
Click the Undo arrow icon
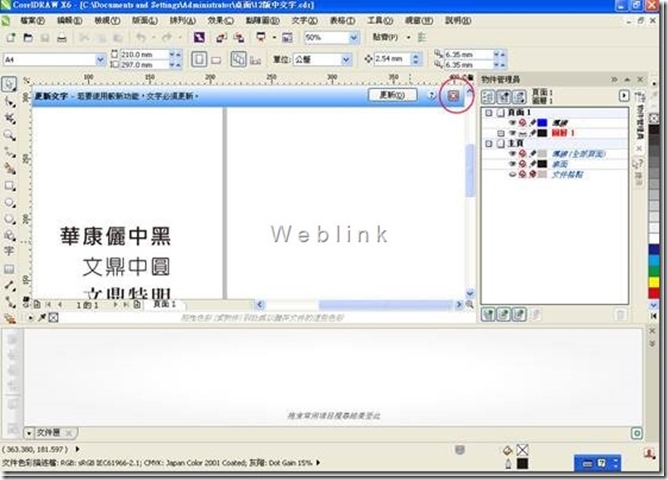[x=141, y=38]
